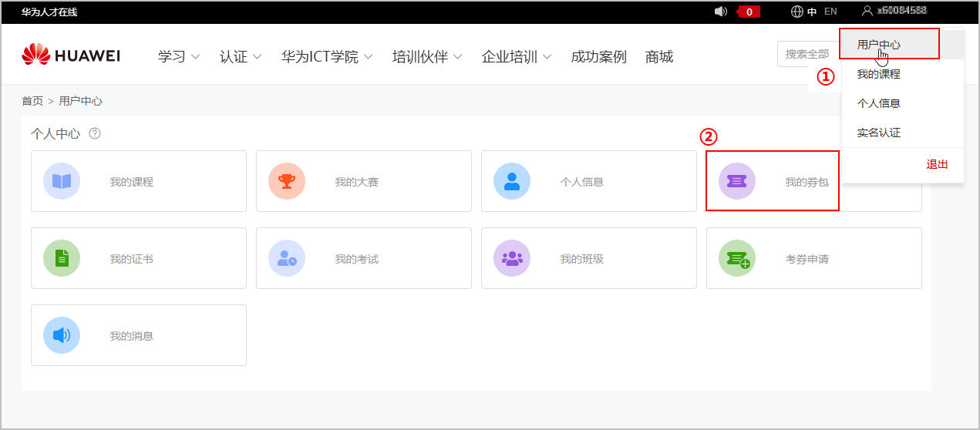Click the book icon for 我的课程
980x430 pixels.
(x=62, y=181)
